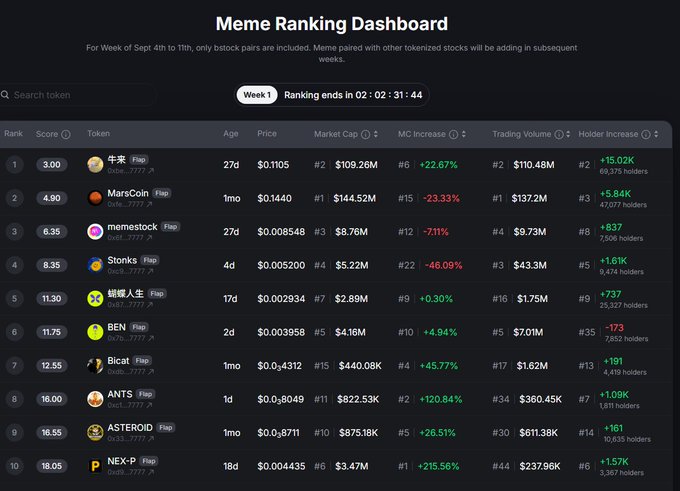This screenshot has width=680, height=491.
Task: Open the Trading Volume info icon
Action: click(559, 134)
